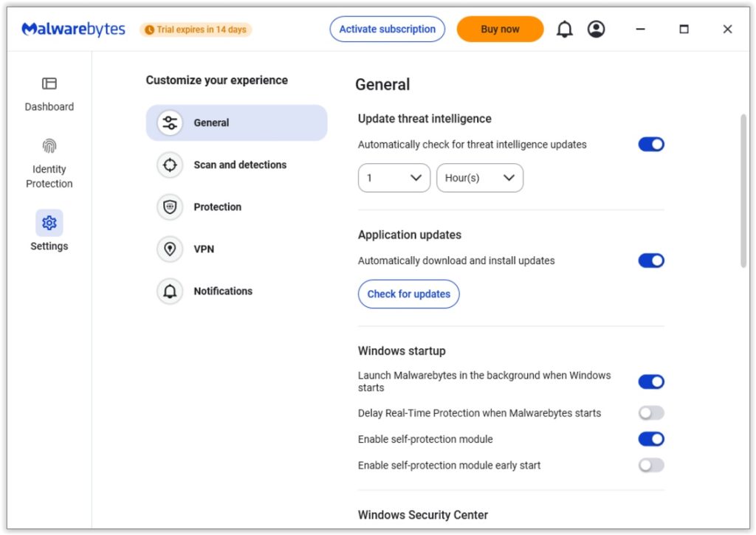This screenshot has width=756, height=535.
Task: Click the Update threat intelligence heading
Action: (425, 119)
